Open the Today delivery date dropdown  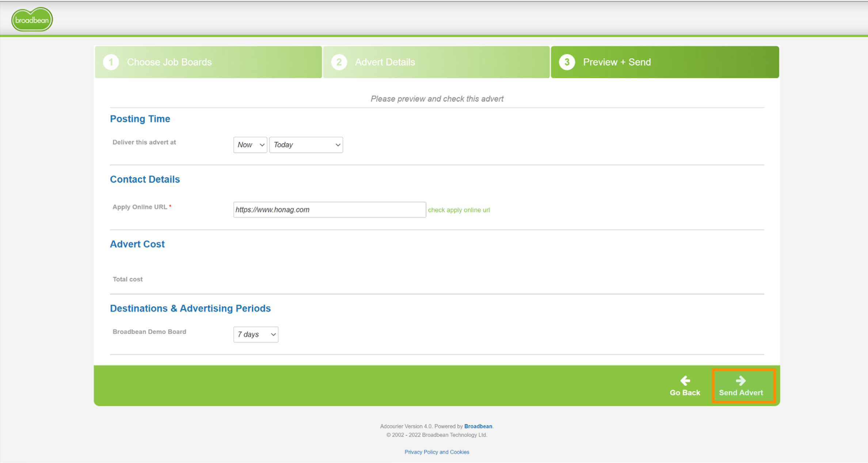point(306,145)
